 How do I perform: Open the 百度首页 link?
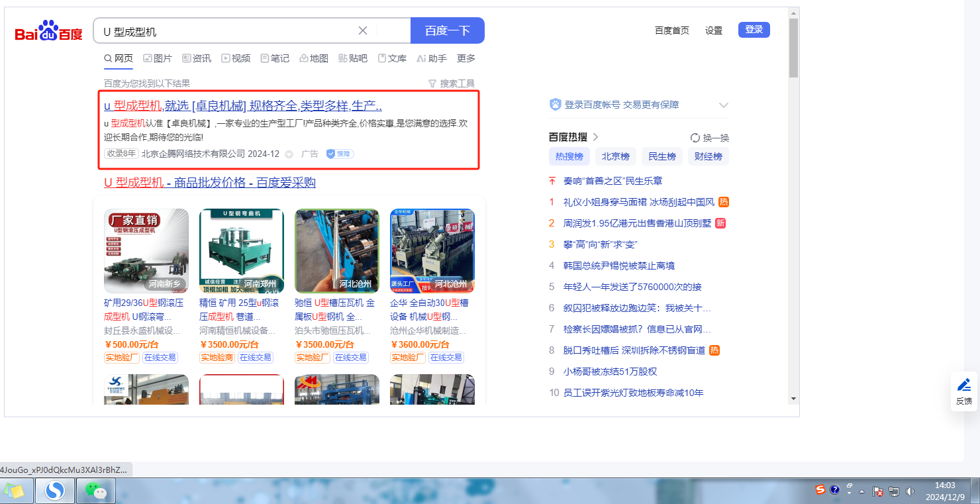coord(672,30)
